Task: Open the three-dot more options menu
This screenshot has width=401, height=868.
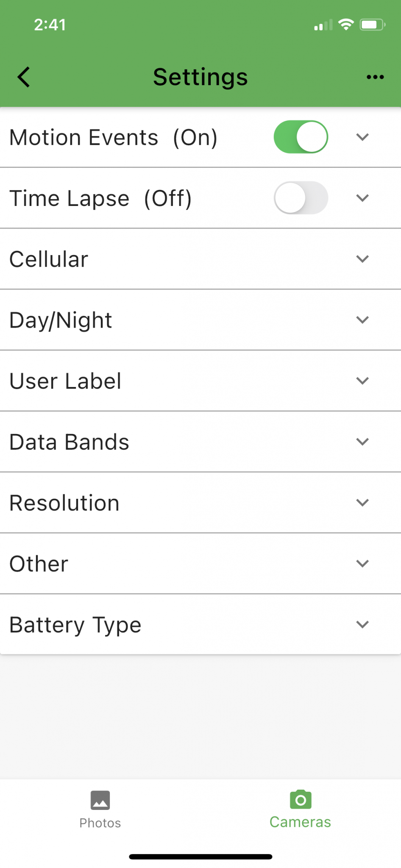Action: click(375, 77)
